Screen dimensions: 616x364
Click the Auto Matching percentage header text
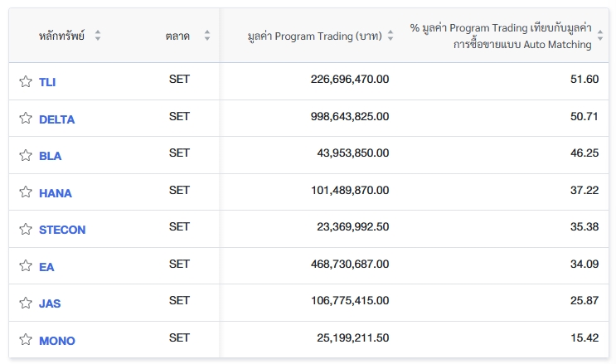(501, 36)
